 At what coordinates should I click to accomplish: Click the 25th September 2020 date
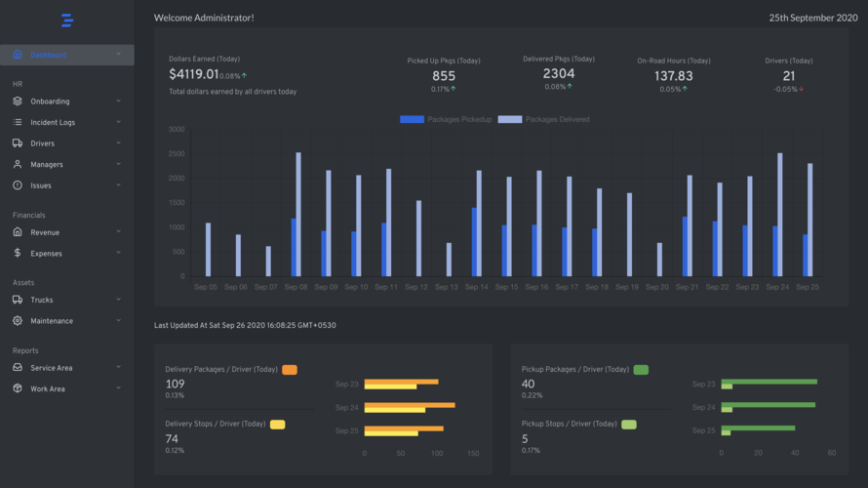(x=813, y=18)
